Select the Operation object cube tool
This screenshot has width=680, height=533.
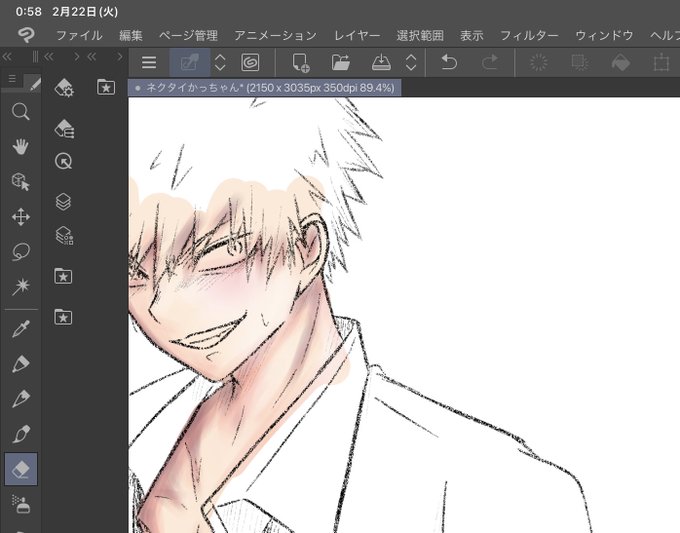point(20,182)
